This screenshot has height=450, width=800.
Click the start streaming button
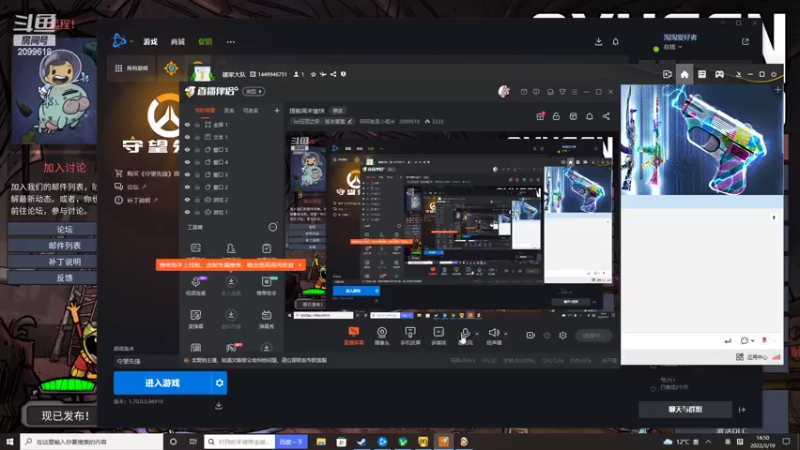(x=593, y=335)
